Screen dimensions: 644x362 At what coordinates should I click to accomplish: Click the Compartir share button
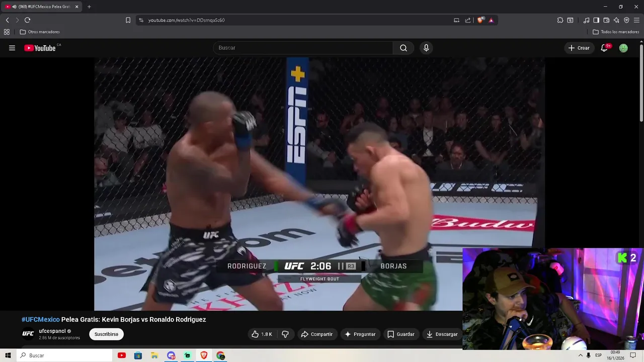[x=316, y=334]
